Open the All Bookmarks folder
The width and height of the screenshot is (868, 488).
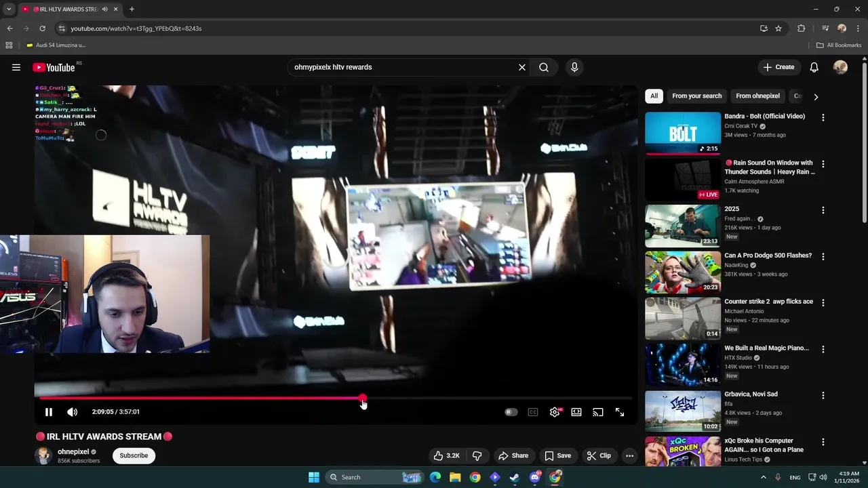coord(839,45)
